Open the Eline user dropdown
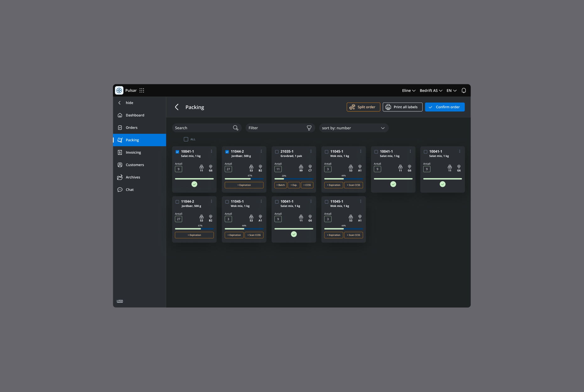The width and height of the screenshot is (584, 392). point(409,90)
